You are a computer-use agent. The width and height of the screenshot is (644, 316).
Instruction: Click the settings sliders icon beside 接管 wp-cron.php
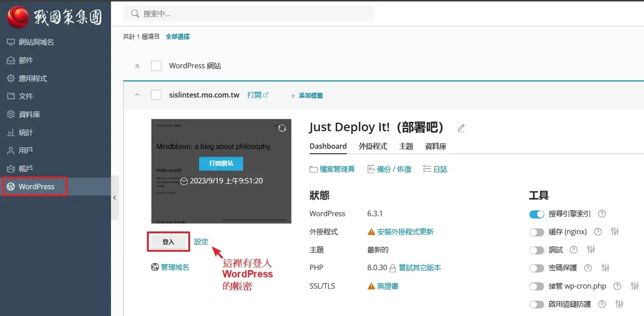click(x=635, y=286)
